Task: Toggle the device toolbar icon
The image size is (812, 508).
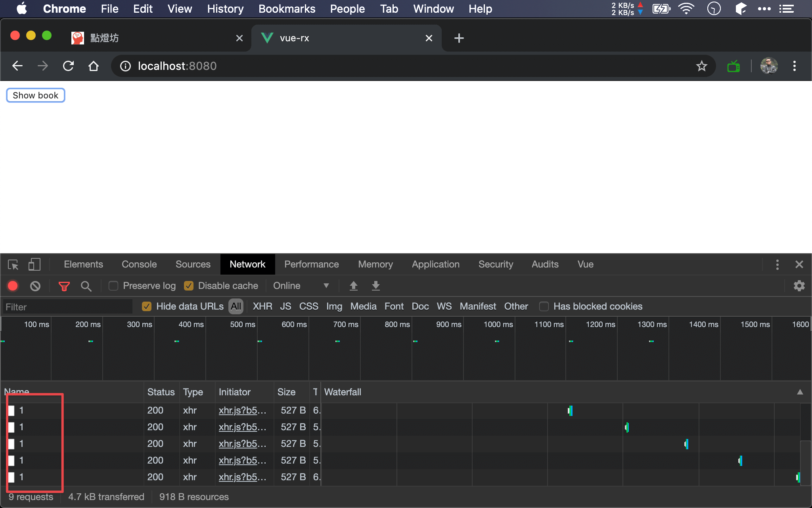Action: coord(34,264)
